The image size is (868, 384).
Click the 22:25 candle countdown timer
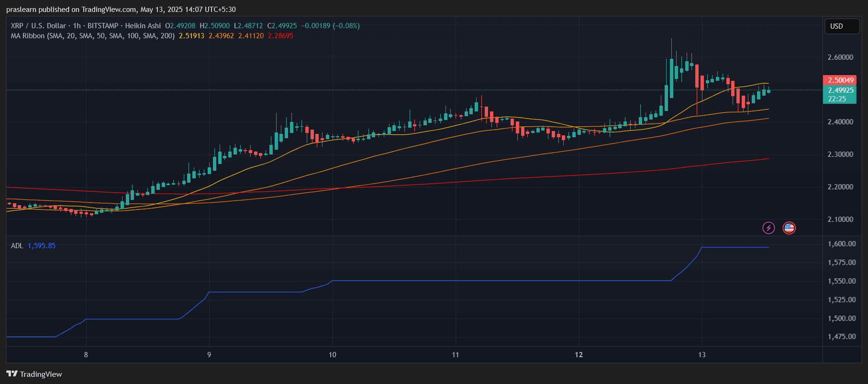pos(837,99)
